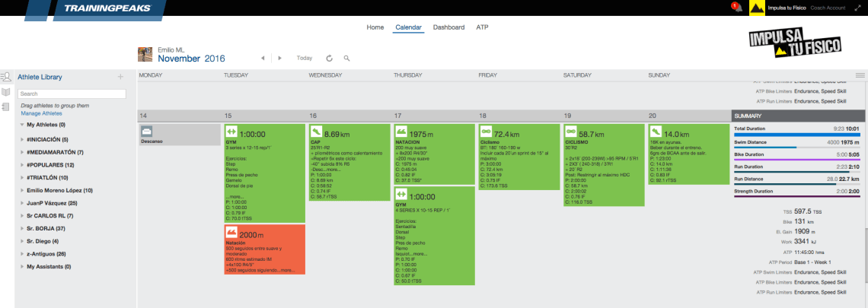This screenshot has height=308, width=868.
Task: Click the athlete search input field
Action: 72,94
